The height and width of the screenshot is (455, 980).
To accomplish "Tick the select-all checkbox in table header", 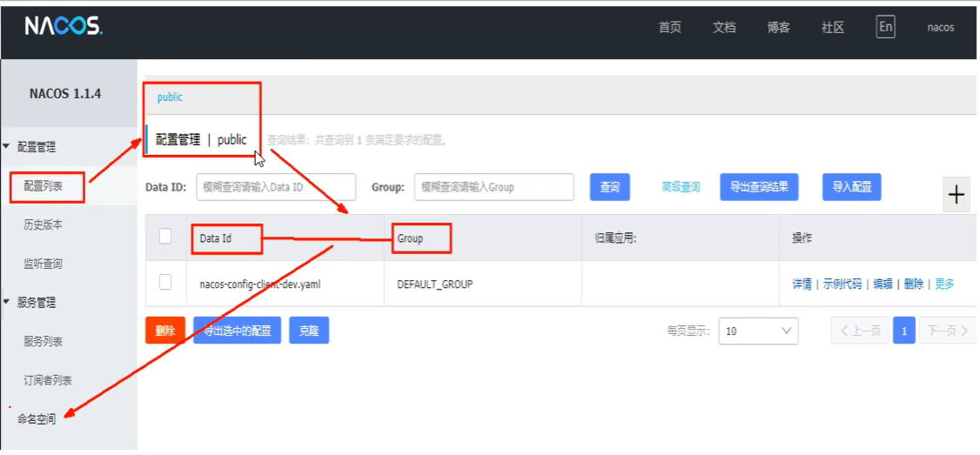I will (x=165, y=237).
